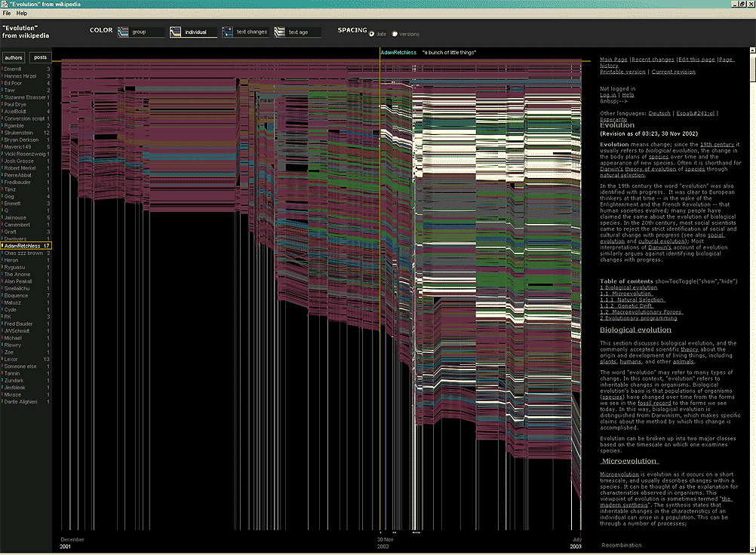Viewport: 756px width, 555px height.
Task: Choose the "text age" color mode icon
Action: pyautogui.click(x=278, y=30)
